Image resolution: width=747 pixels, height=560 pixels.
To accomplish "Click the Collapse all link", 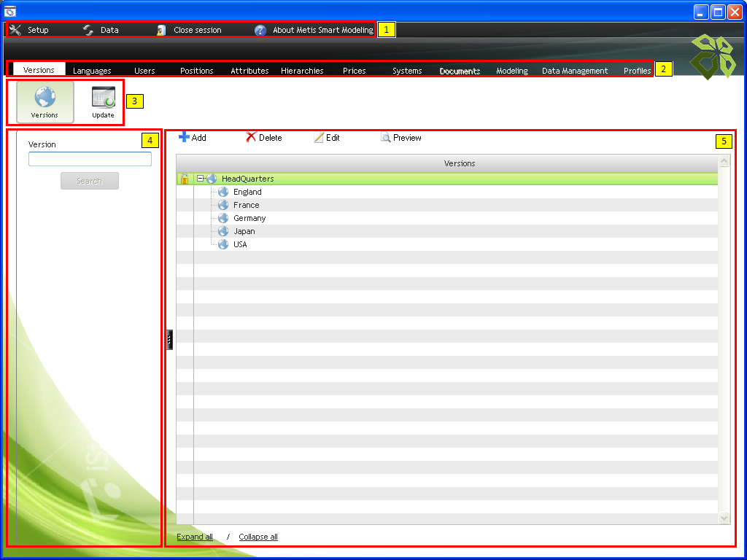I will 258,537.
